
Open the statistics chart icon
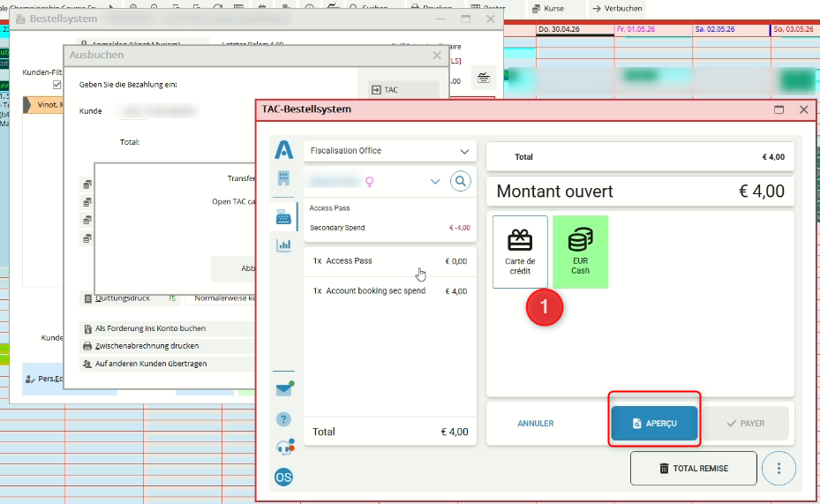pyautogui.click(x=283, y=245)
